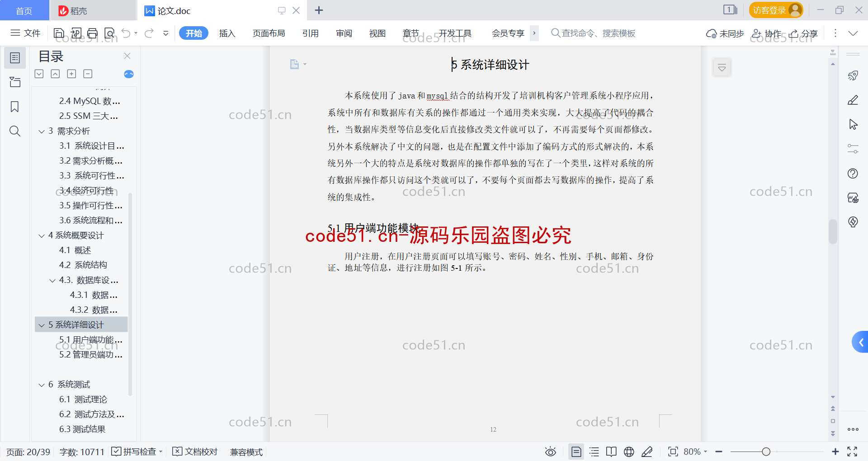The height and width of the screenshot is (461, 868).
Task: Click the command search field 查找命令
Action: pyautogui.click(x=594, y=33)
